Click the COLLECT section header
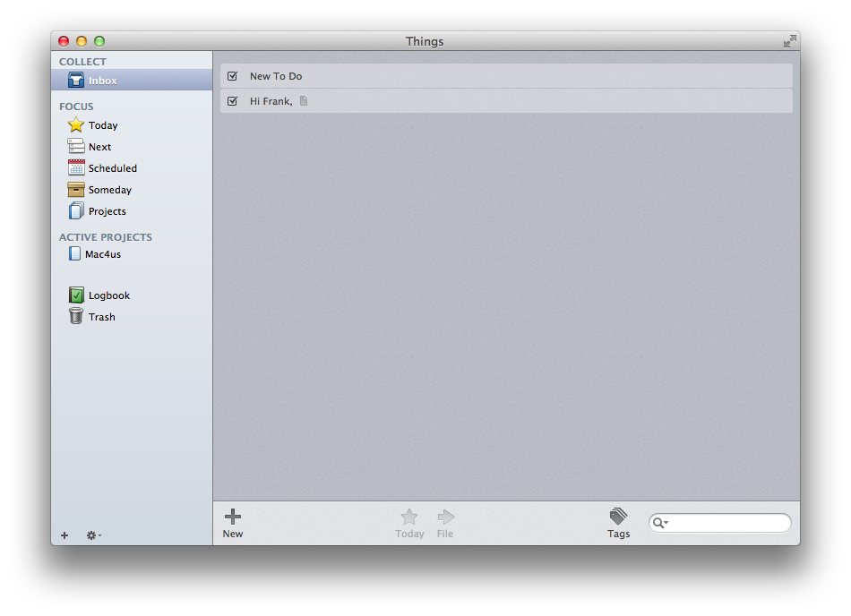This screenshot has width=851, height=616. 82,62
